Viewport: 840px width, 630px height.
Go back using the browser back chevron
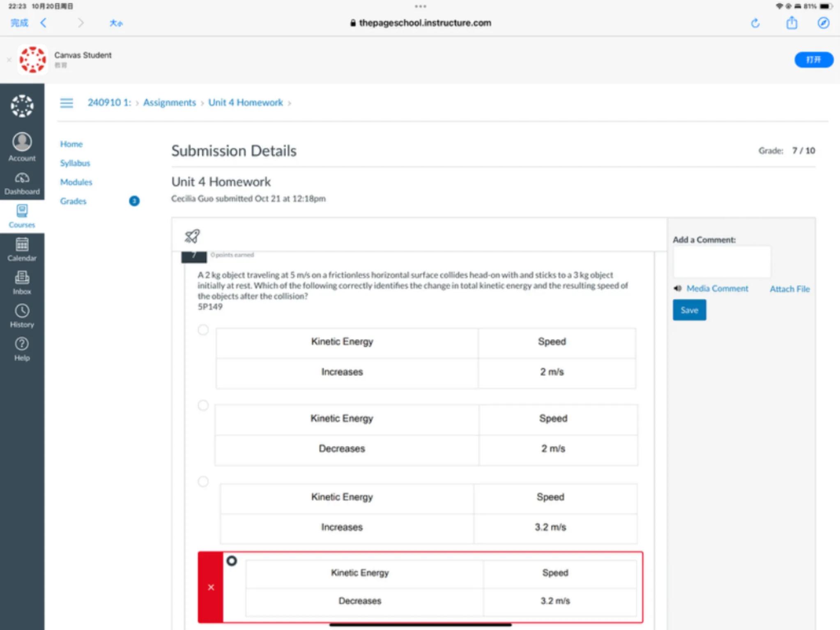coord(44,23)
